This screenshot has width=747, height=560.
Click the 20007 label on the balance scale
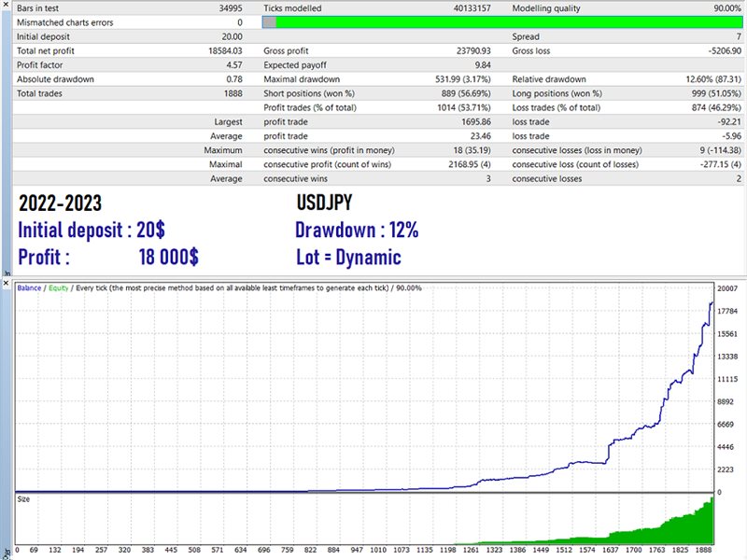729,288
